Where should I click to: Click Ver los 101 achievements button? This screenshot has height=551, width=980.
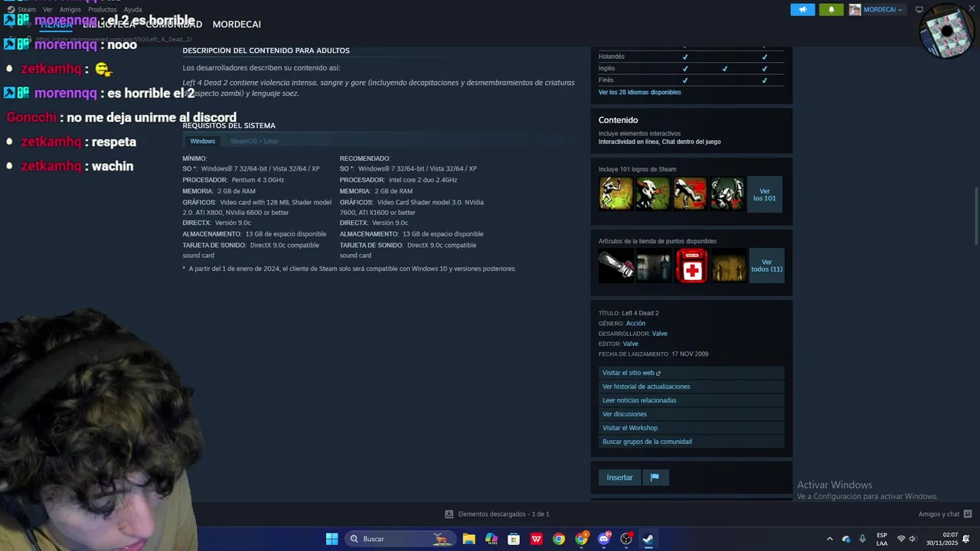(x=765, y=194)
